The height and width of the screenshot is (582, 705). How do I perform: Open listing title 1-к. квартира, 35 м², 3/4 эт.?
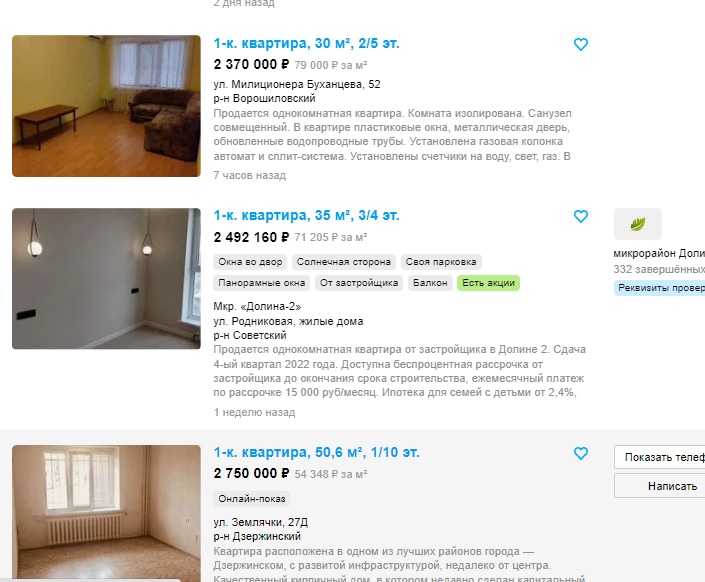(306, 215)
